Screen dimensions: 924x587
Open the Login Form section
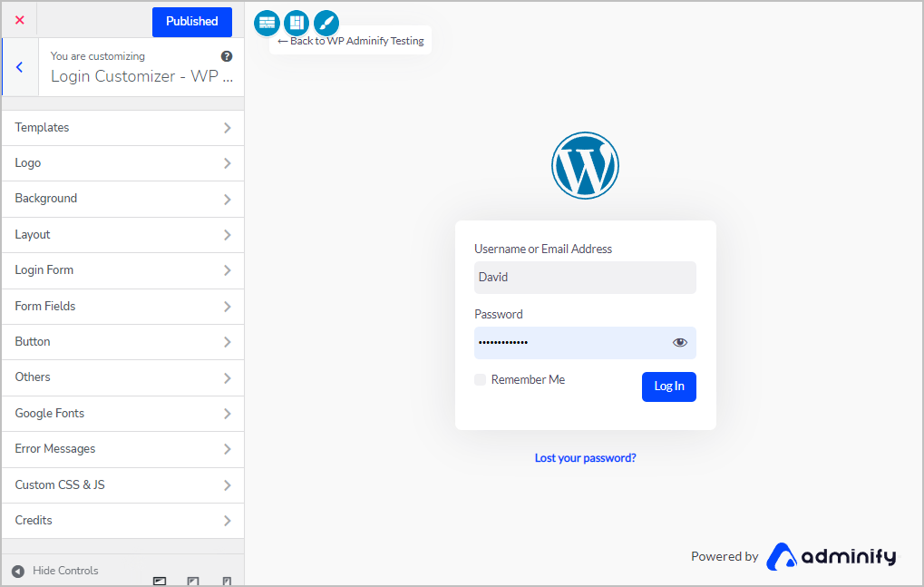[122, 270]
